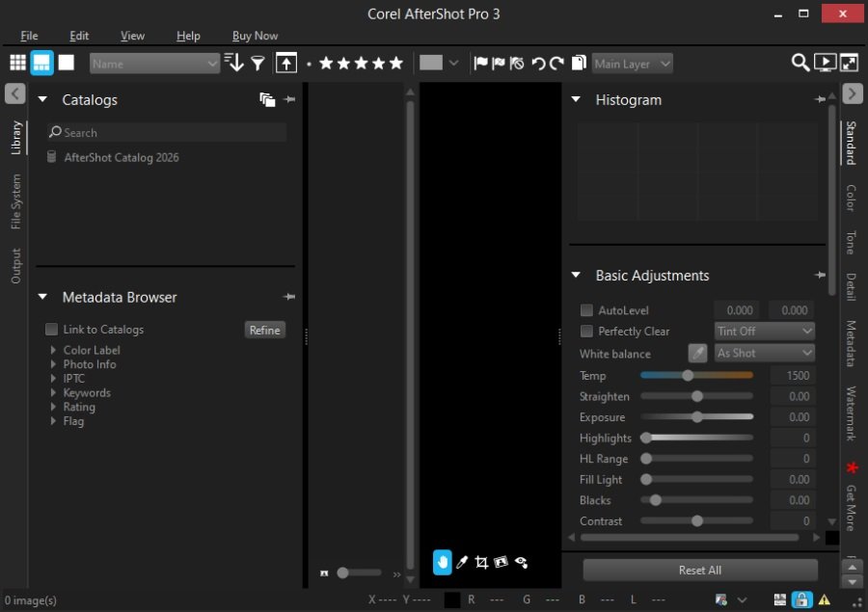Open the filter funnel tool

(x=258, y=63)
